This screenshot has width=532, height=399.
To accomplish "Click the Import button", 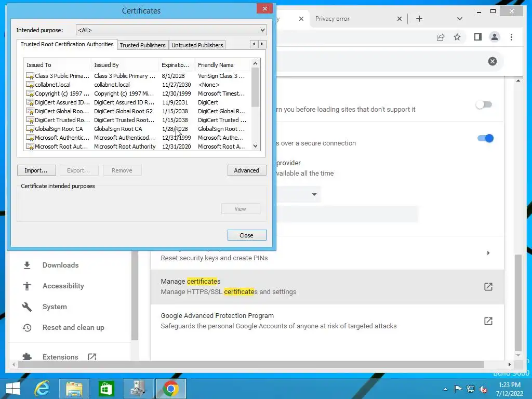I will (36, 170).
